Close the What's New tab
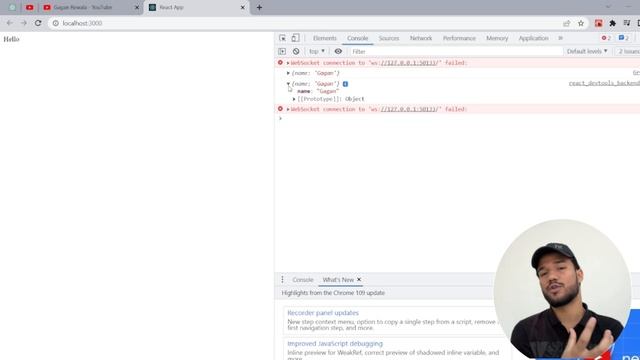Viewport: 640px width, 360px height. [359, 280]
